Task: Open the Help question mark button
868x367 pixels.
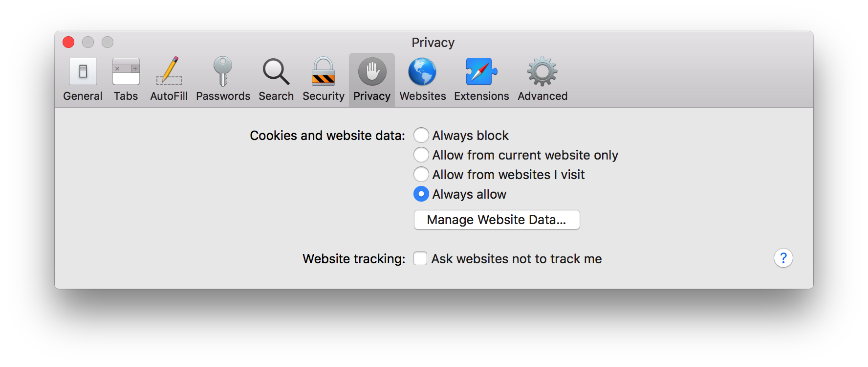Action: [x=783, y=258]
